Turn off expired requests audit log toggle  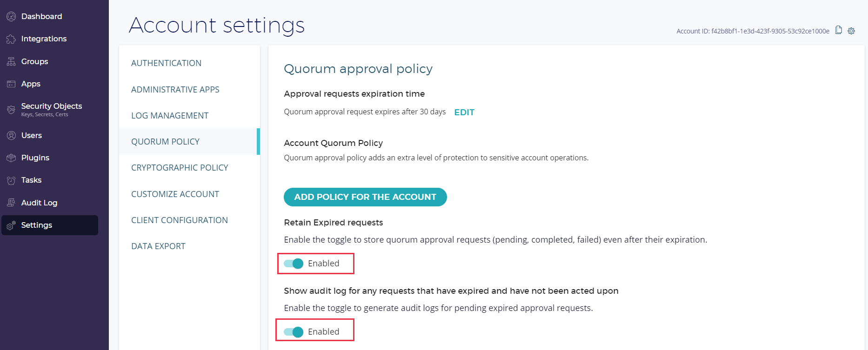point(294,332)
